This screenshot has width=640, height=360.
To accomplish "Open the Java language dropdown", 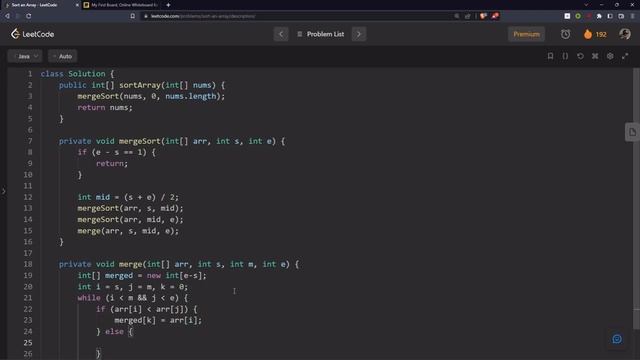I will [x=24, y=56].
